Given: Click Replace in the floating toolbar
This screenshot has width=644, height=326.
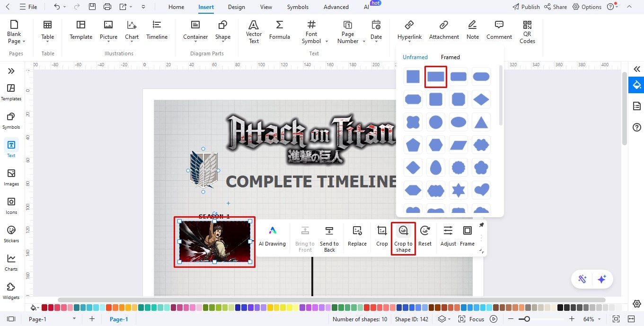Looking at the screenshot, I should 357,236.
